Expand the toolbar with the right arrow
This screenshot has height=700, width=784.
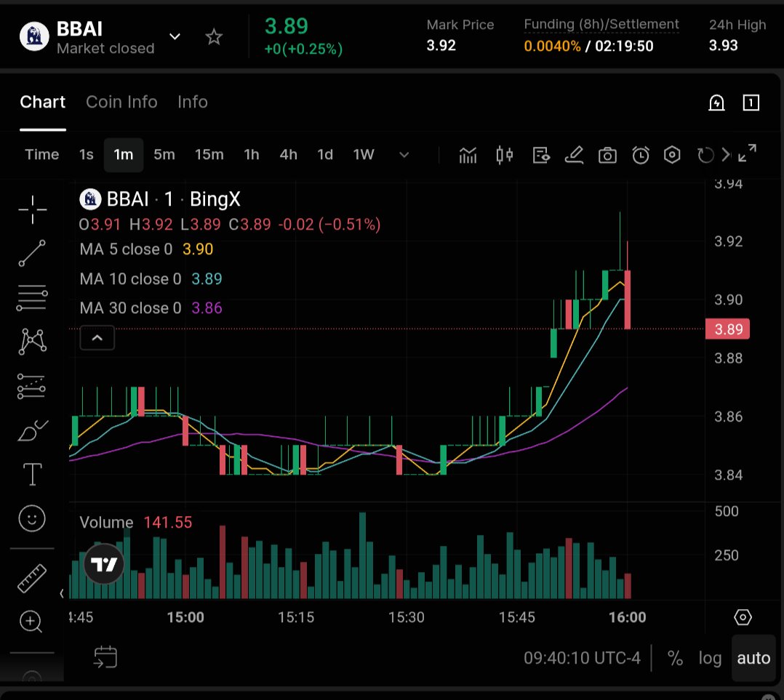726,155
